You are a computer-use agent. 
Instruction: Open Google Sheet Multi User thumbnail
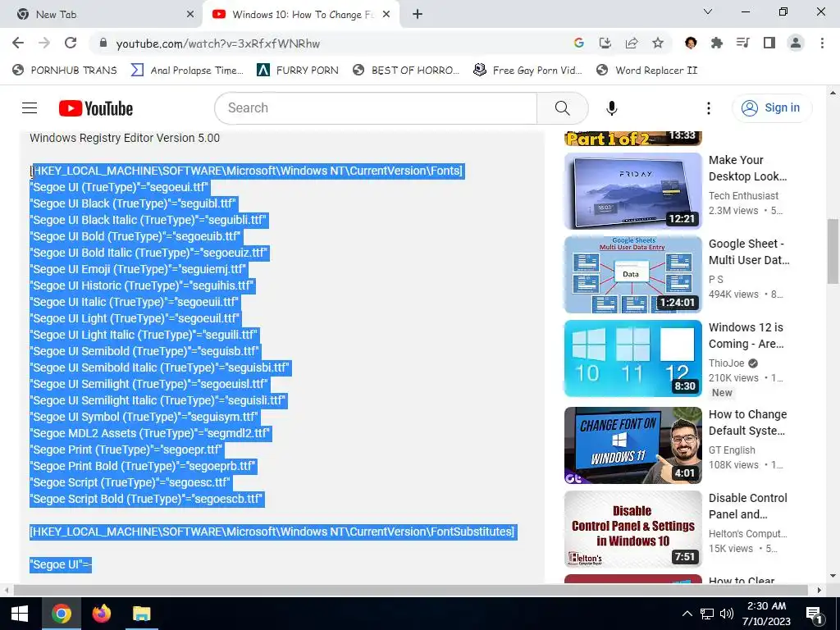(632, 275)
